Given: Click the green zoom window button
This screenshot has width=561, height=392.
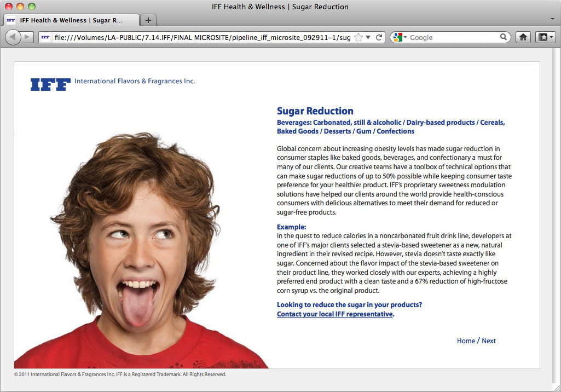Looking at the screenshot, I should pyautogui.click(x=32, y=7).
